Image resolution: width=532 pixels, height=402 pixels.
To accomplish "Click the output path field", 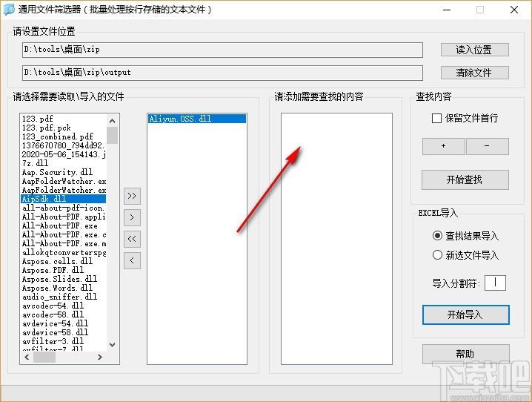I will tap(222, 73).
